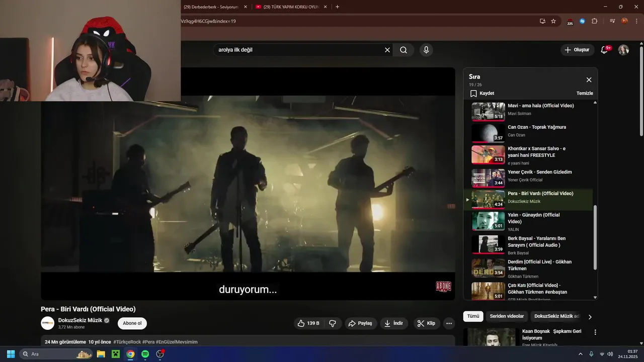Select the Tümü filter chip

pyautogui.click(x=473, y=316)
